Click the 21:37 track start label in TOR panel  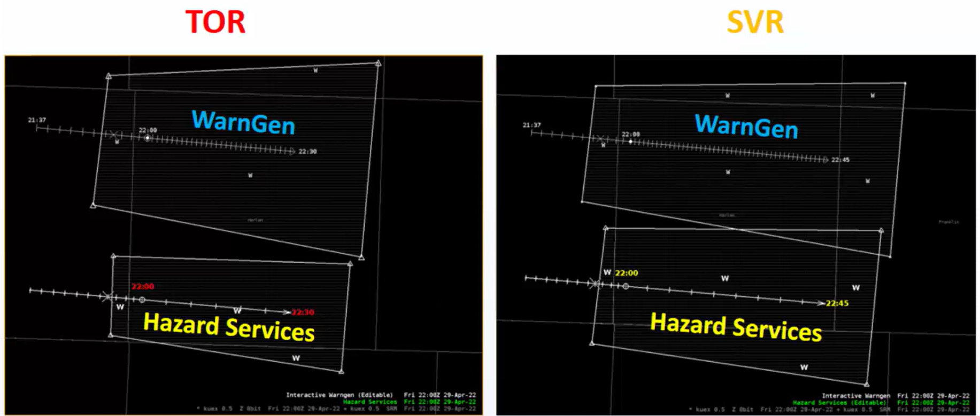click(x=37, y=120)
